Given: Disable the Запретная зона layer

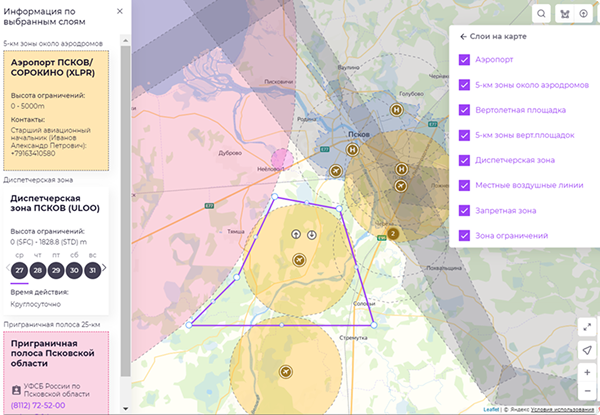Looking at the screenshot, I should [464, 211].
